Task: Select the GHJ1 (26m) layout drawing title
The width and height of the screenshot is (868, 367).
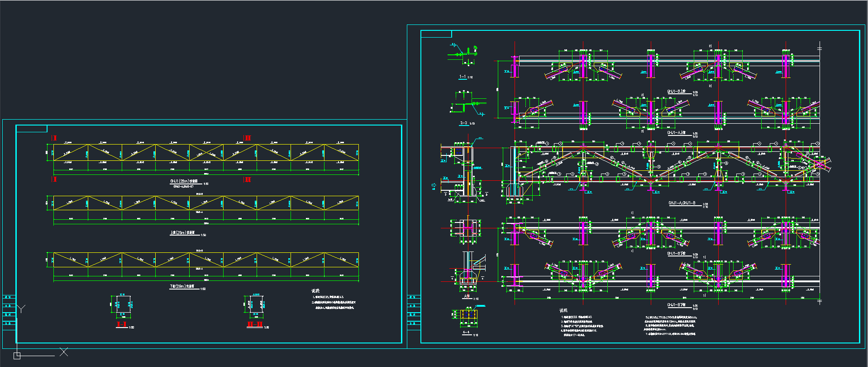Action: click(x=184, y=181)
